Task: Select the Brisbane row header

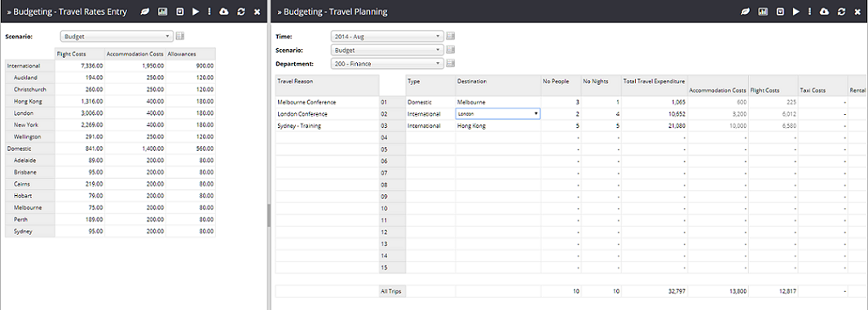Action: (x=30, y=172)
